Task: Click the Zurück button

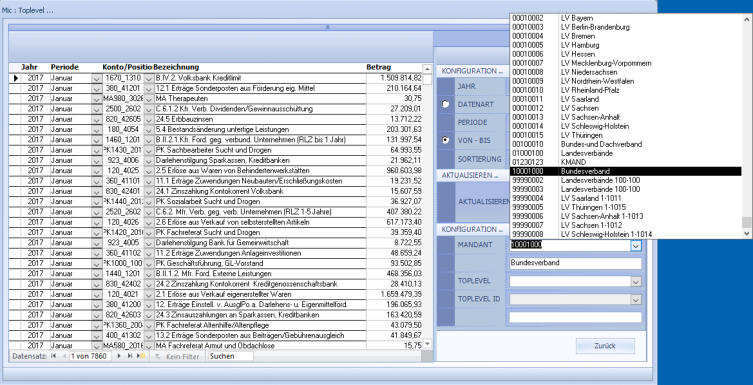Action: tap(605, 346)
